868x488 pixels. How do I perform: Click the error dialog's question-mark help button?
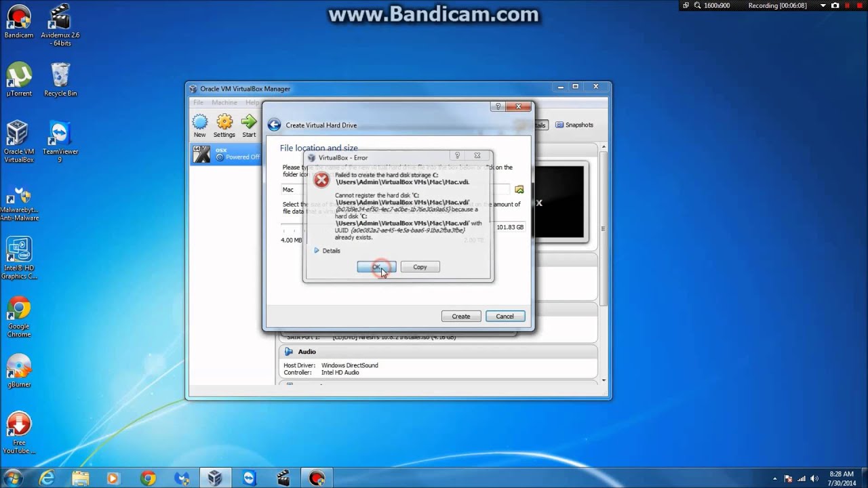tap(457, 155)
